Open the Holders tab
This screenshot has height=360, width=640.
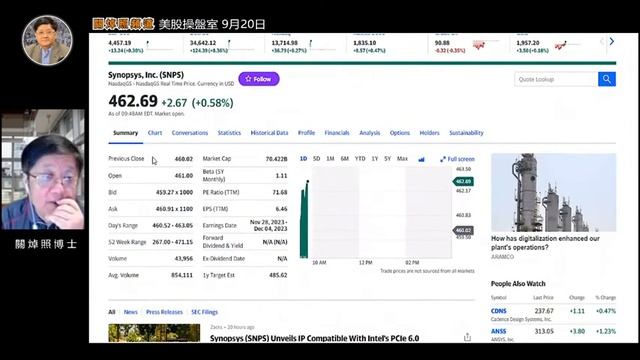coord(429,133)
